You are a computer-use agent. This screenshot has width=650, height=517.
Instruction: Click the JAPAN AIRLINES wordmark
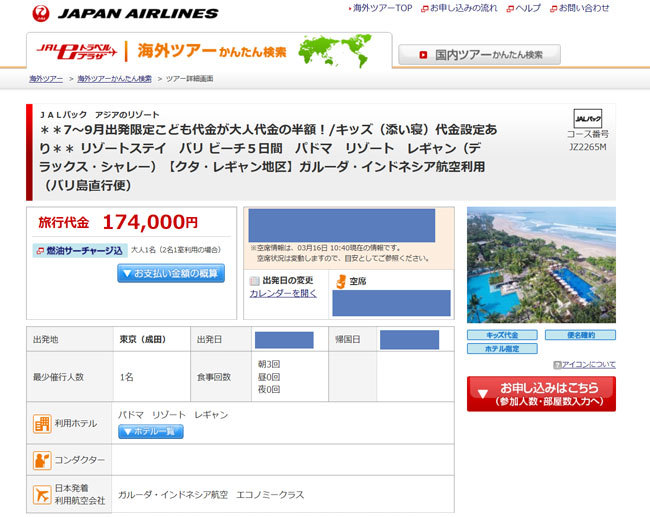(138, 14)
